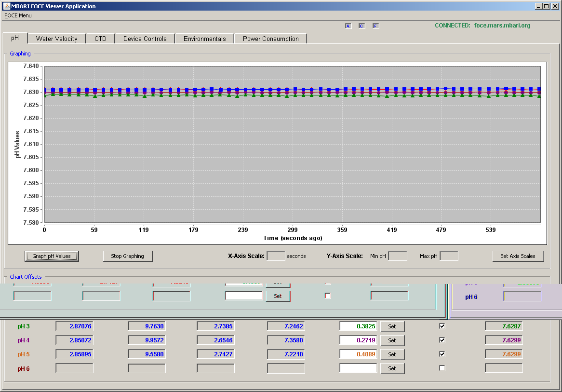
Task: Click the Java icon in the title bar
Action: click(x=6, y=6)
